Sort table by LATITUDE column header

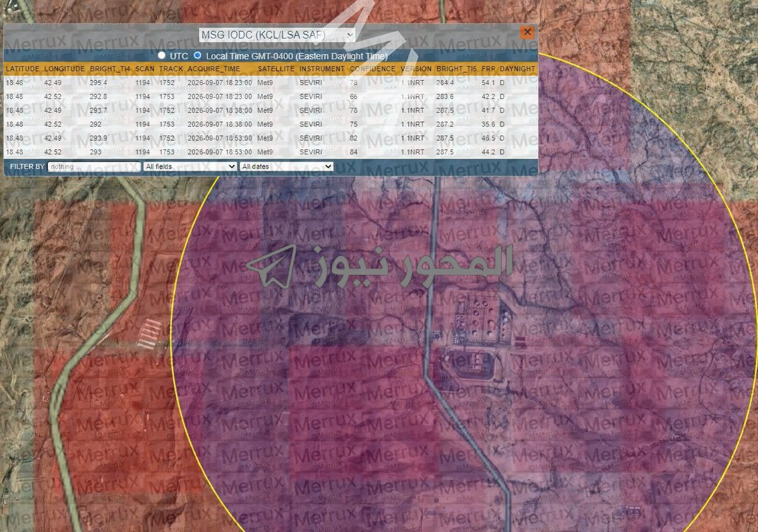tap(22, 68)
